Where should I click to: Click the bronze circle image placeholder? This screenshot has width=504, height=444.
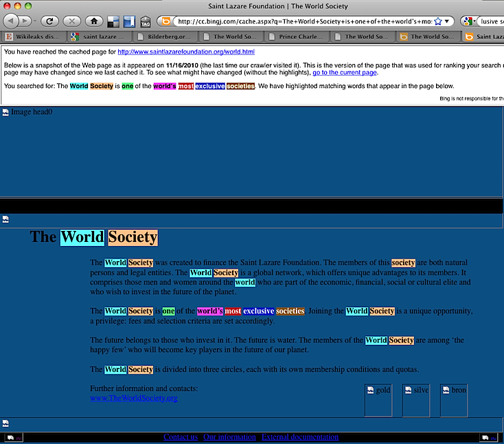click(x=454, y=400)
